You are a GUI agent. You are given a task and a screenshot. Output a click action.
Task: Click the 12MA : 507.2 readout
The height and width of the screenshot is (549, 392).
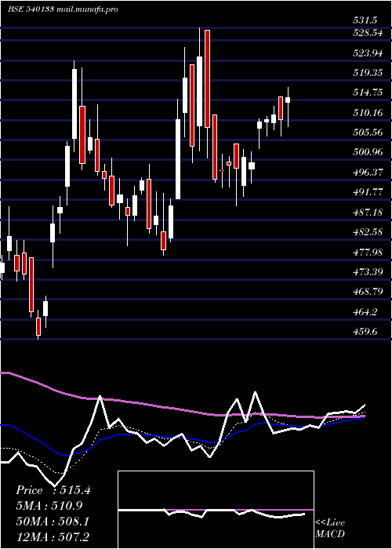[x=53, y=537]
